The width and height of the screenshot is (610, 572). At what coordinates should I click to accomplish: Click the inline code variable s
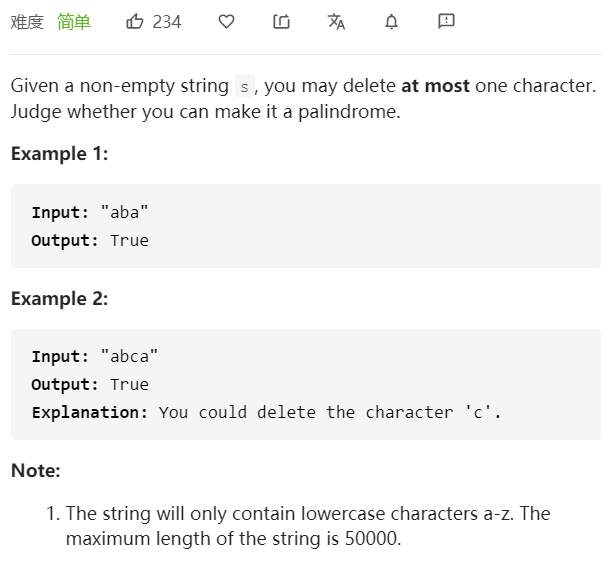click(245, 87)
